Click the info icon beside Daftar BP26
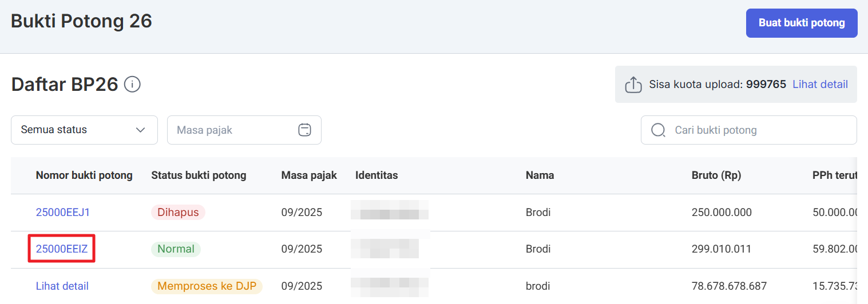868x304 pixels. 132,85
